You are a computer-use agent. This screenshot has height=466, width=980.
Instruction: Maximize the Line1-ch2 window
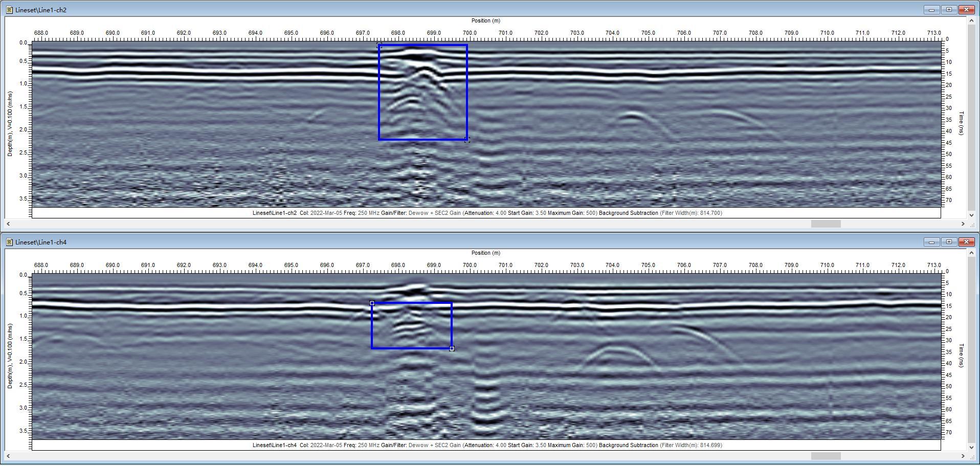click(x=949, y=10)
